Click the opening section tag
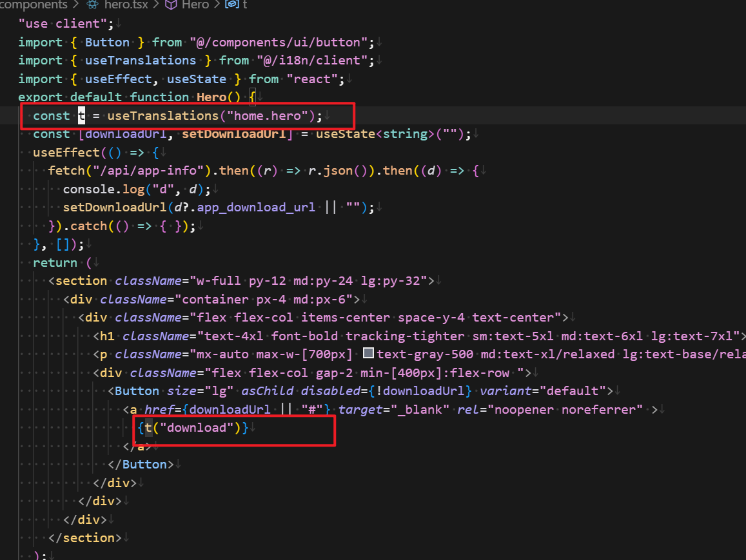Screen dimensions: 746x560 pos(81,281)
